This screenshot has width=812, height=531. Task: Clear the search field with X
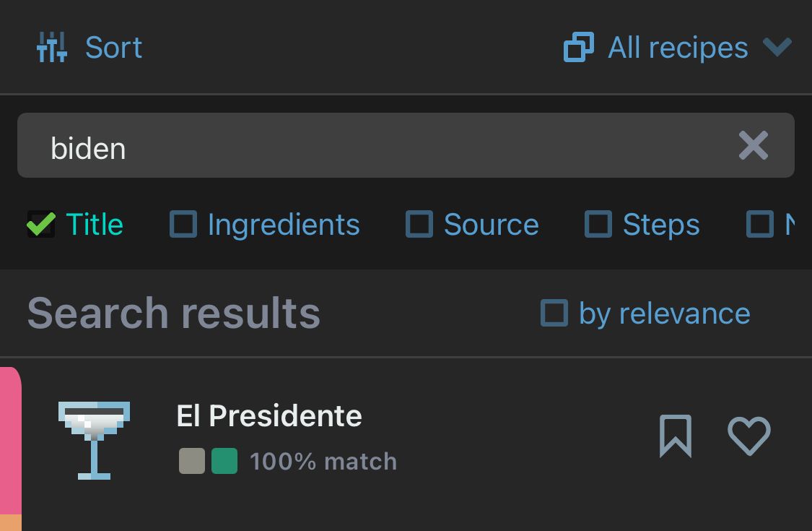point(753,146)
